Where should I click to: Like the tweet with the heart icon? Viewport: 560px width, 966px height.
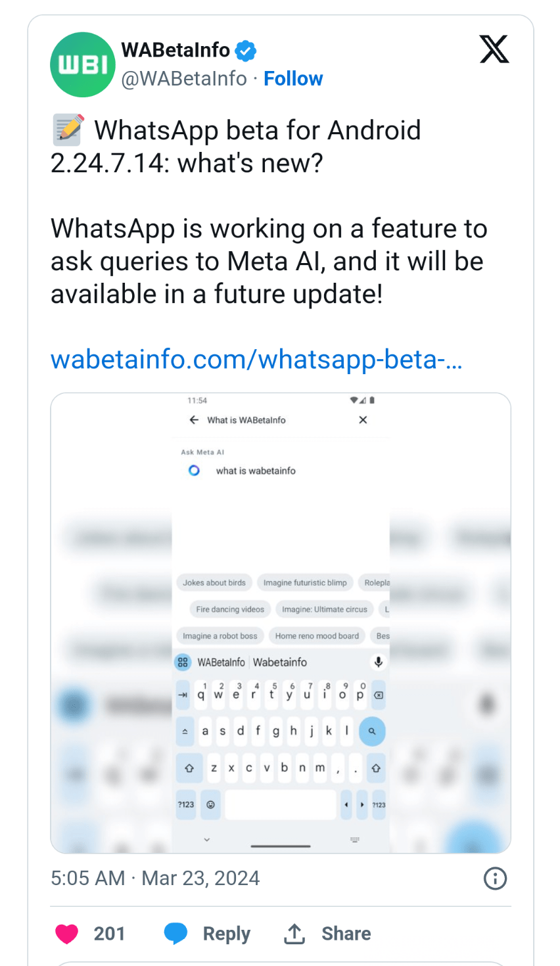(x=66, y=933)
